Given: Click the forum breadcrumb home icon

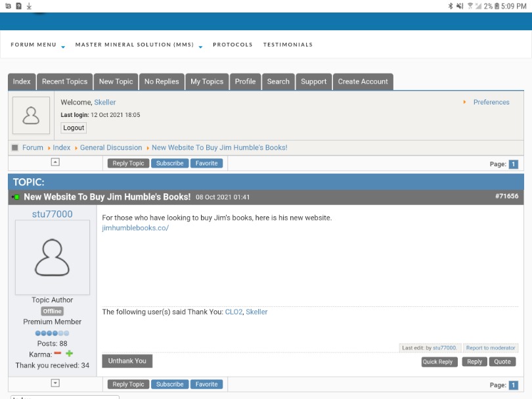Looking at the screenshot, I should pyautogui.click(x=15, y=148).
